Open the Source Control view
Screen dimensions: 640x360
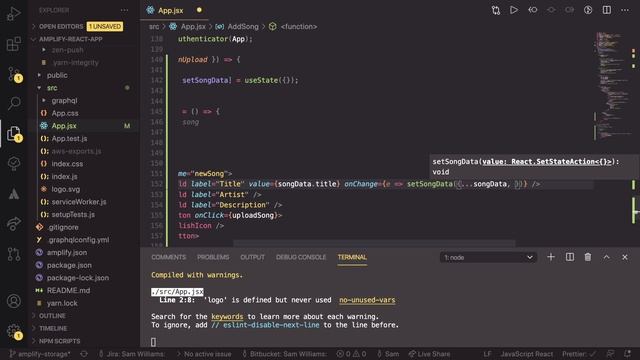tap(14, 74)
